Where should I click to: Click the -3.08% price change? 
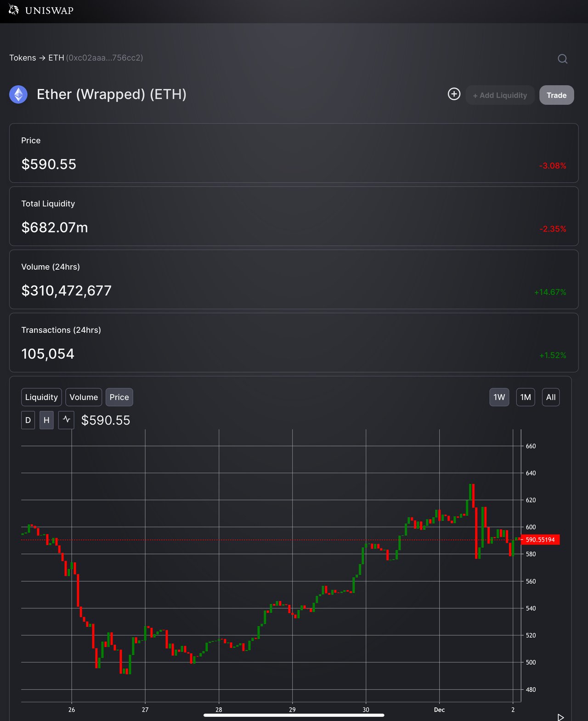[x=553, y=165]
